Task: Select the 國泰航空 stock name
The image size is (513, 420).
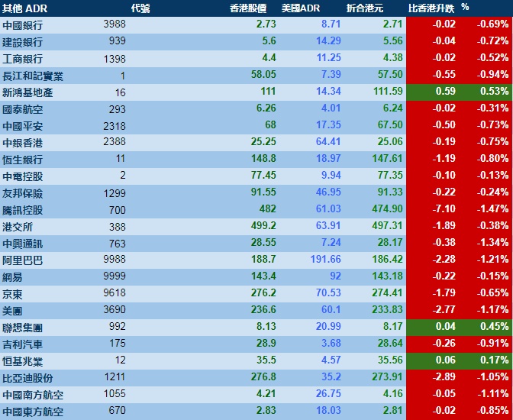Action: [23, 109]
